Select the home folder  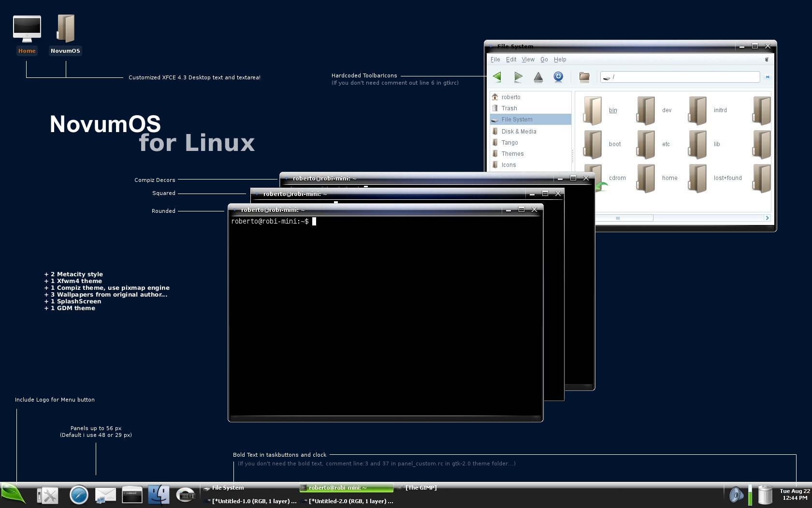[x=646, y=179]
